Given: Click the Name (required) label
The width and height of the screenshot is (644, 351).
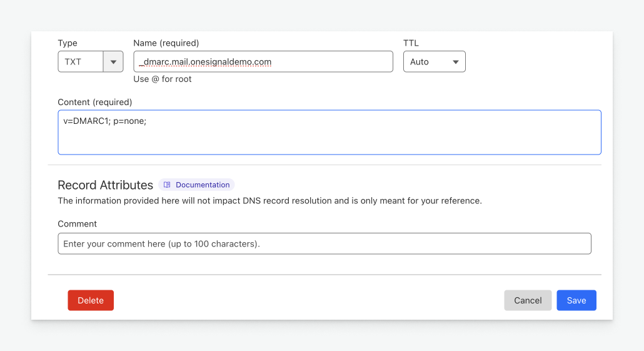Looking at the screenshot, I should [166, 43].
